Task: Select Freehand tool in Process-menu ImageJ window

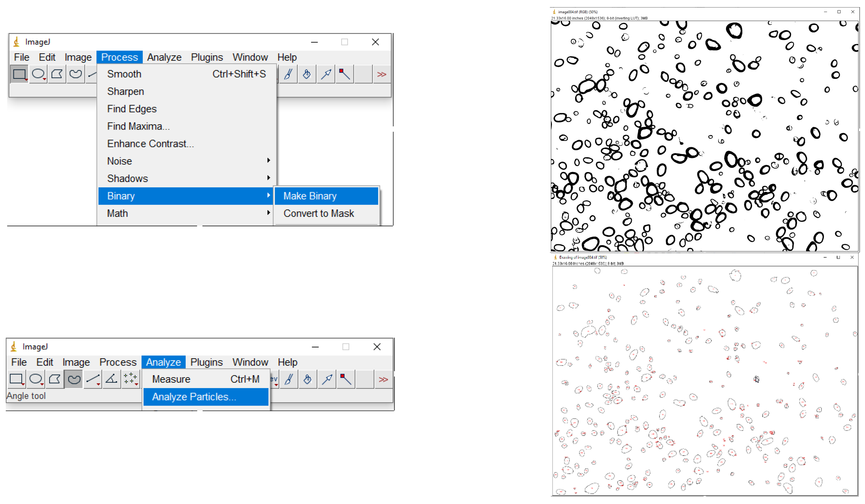Action: coord(76,74)
